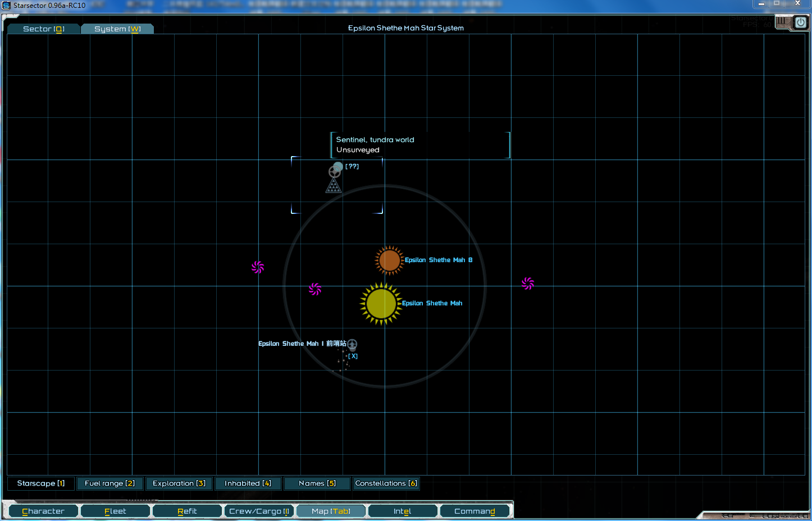The image size is (812, 521).
Task: Enable the Exploration map filter
Action: coord(179,483)
